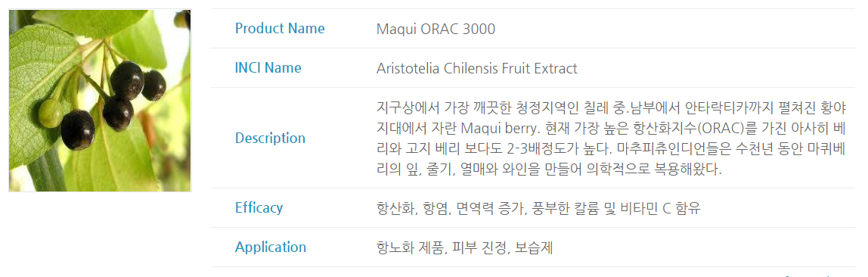Click the 비타민 C 함유 text
Screen dimensions: 868x277
659,208
